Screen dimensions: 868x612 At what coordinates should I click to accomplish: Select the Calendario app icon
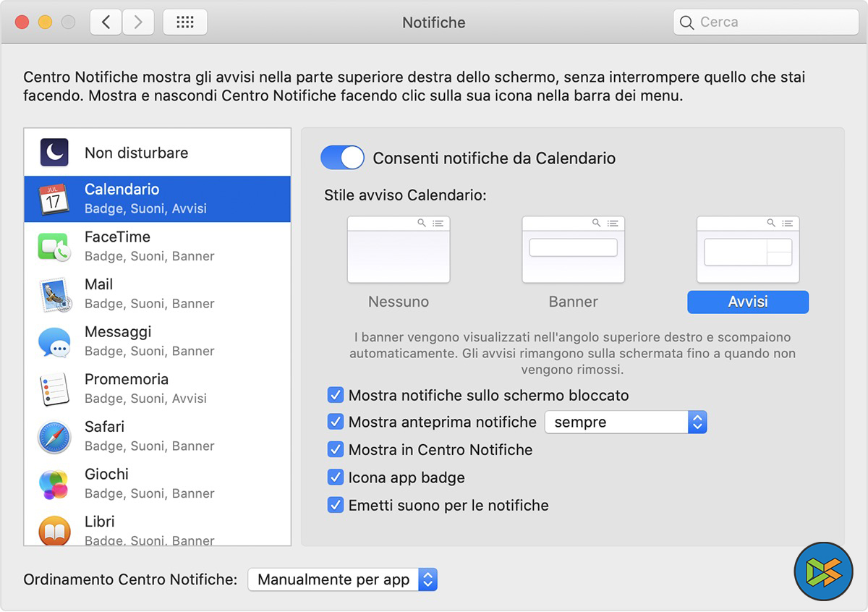pyautogui.click(x=54, y=199)
